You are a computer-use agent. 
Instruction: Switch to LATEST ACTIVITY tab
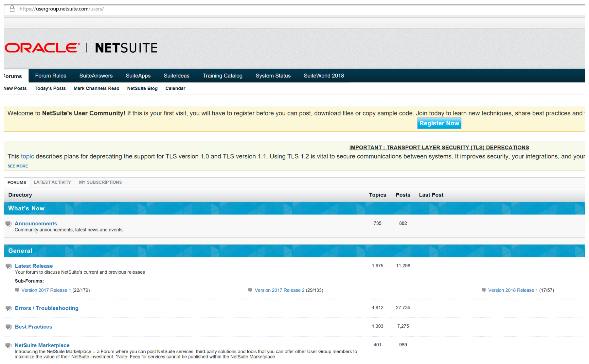coord(52,182)
